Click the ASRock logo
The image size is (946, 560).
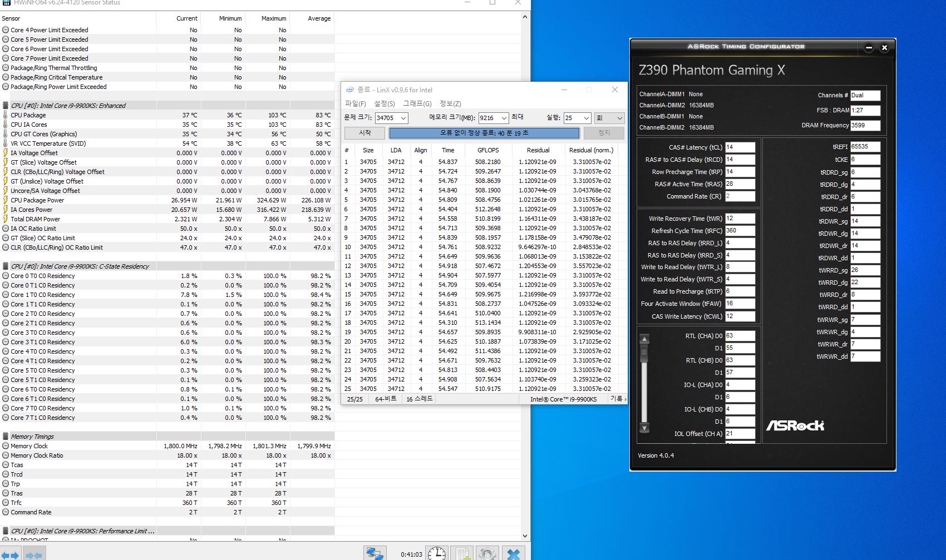click(795, 425)
